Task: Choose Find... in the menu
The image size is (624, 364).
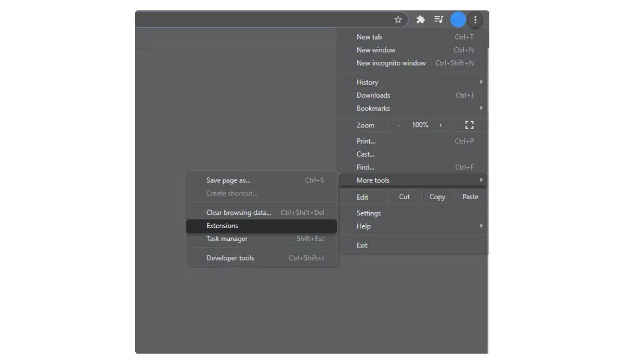Action: pyautogui.click(x=413, y=167)
